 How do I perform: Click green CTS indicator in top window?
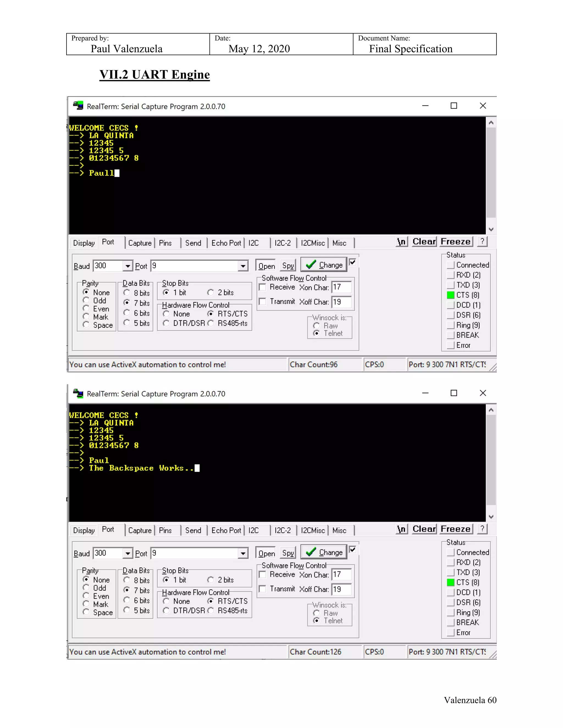pos(450,295)
